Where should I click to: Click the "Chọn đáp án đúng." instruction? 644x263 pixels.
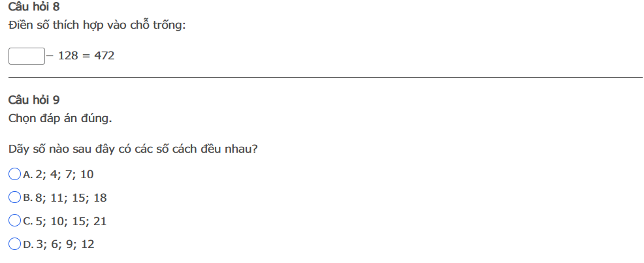(60, 119)
